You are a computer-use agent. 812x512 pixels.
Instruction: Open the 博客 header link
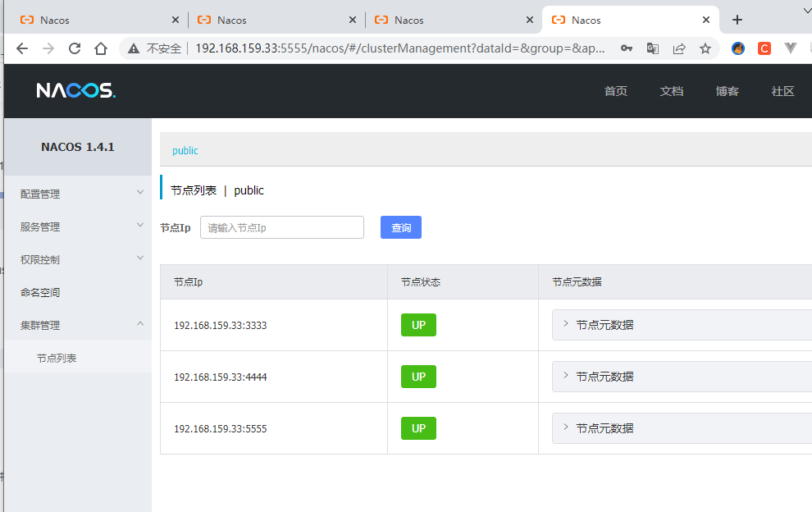tap(727, 91)
